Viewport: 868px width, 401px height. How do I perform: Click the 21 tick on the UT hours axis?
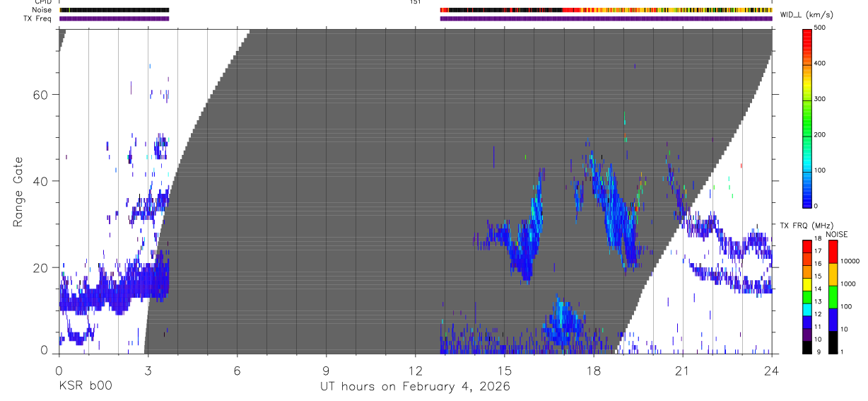point(682,370)
